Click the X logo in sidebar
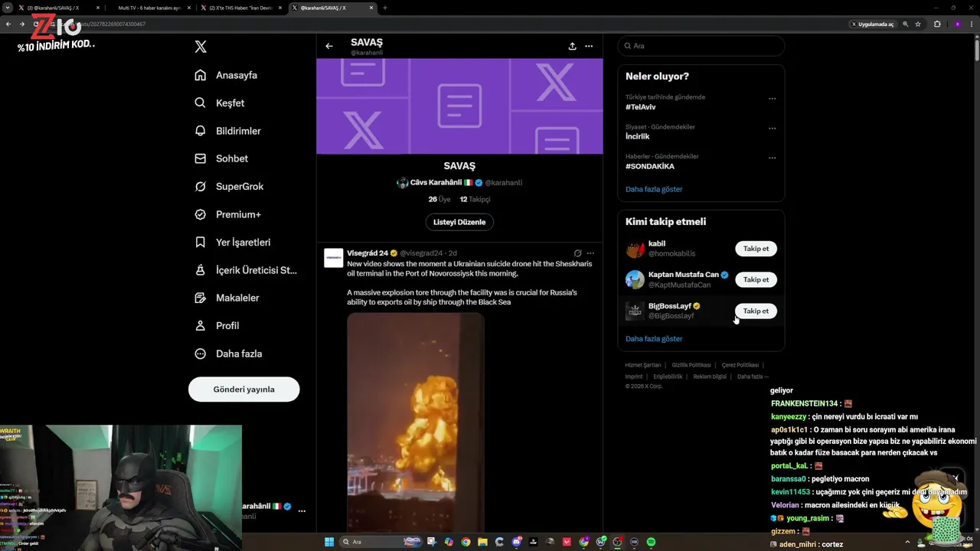This screenshot has width=980, height=551. 201,47
